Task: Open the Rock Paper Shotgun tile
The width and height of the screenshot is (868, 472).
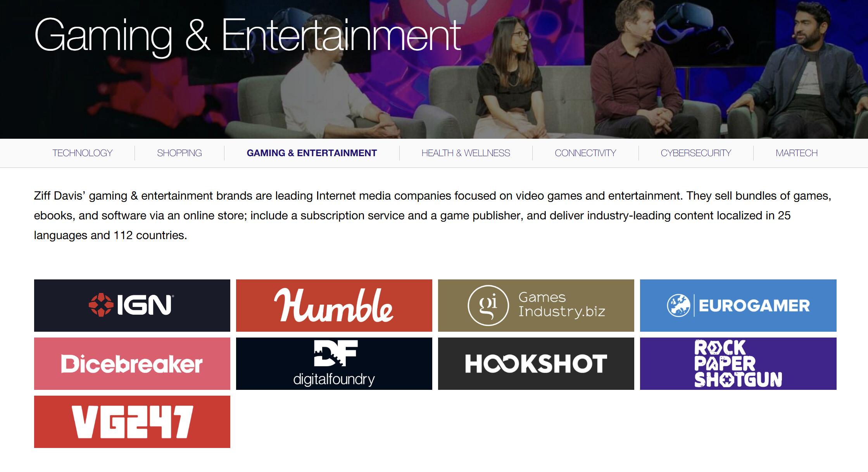Action: pos(738,363)
